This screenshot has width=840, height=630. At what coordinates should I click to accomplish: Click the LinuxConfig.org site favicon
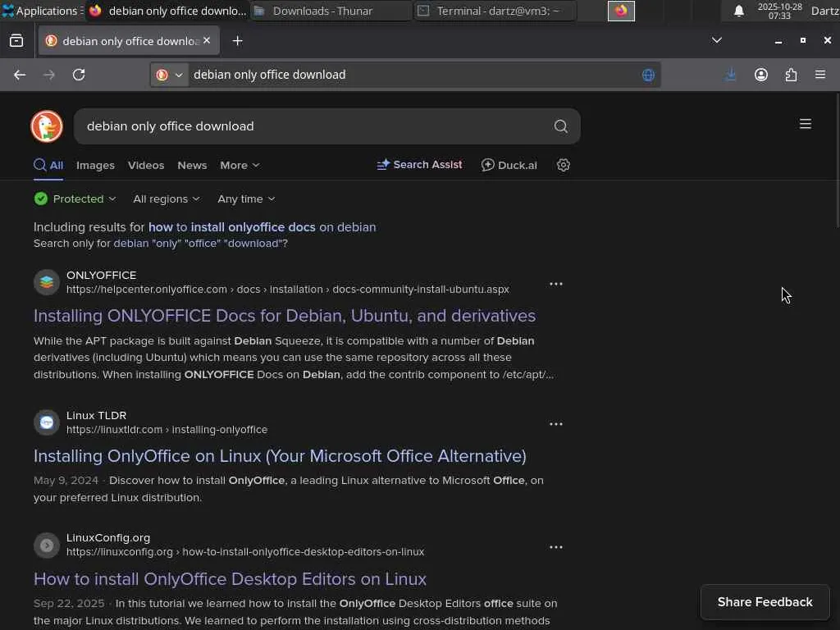pos(47,546)
